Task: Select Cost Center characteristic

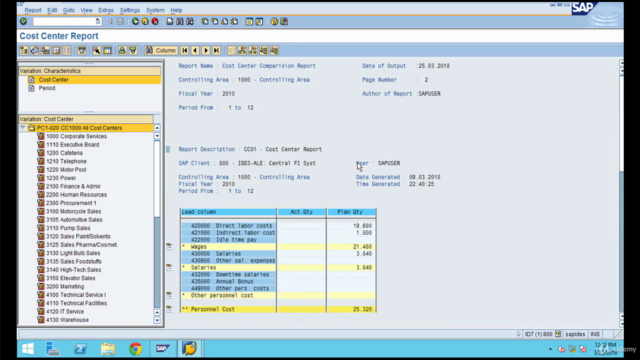Action: click(x=53, y=80)
